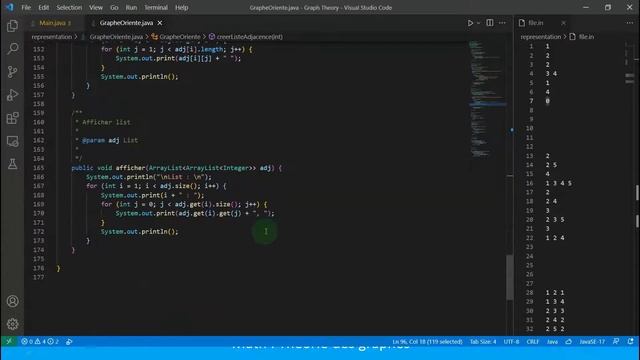Open the Terminal menu
Image resolution: width=640 pixels, height=360 pixels.
[x=156, y=7]
